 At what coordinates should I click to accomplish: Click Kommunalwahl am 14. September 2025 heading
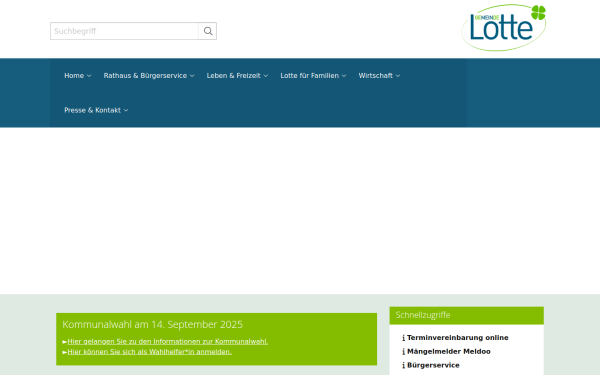coord(152,324)
